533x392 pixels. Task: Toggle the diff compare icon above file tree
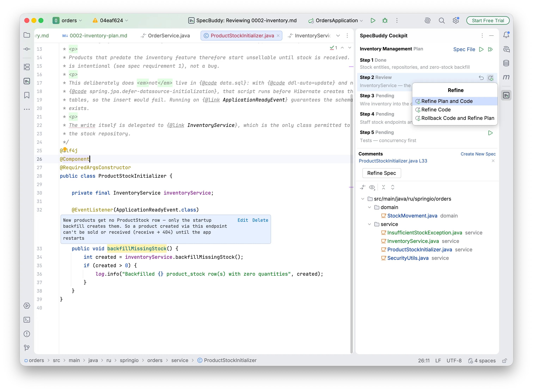pos(363,188)
